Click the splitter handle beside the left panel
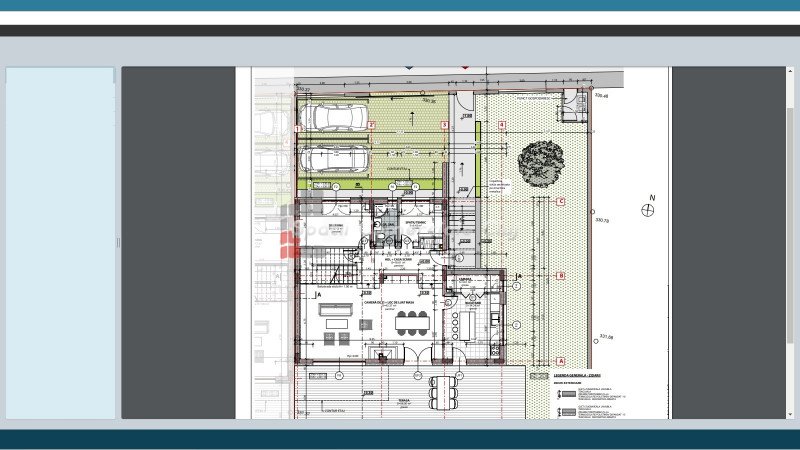 [118, 242]
